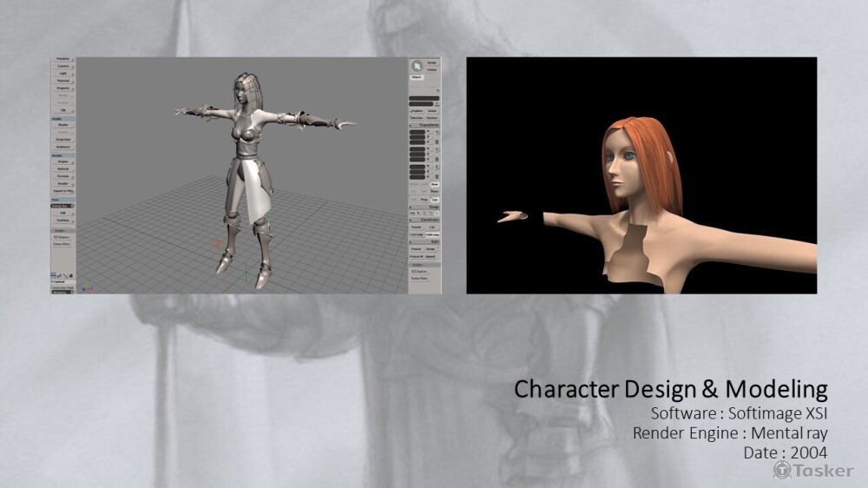Image resolution: width=868 pixels, height=488 pixels.
Task: Toggle the ChldComp constraint mode
Action: tap(432, 234)
